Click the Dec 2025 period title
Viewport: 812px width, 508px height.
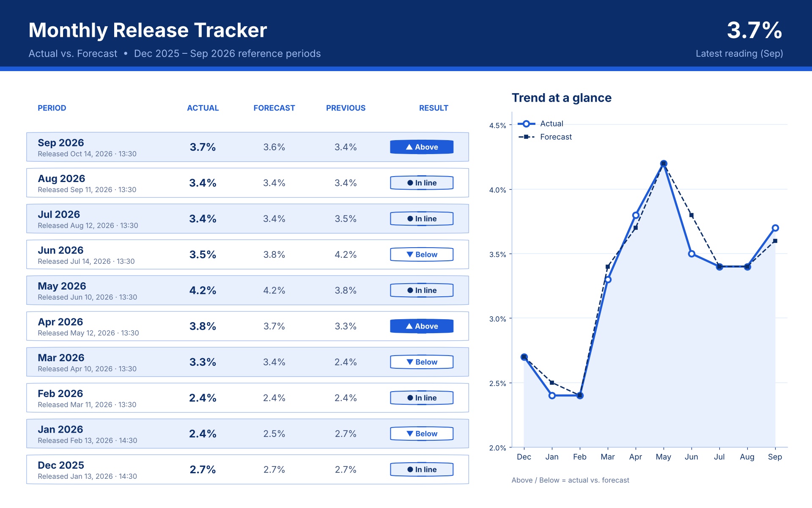[61, 465]
